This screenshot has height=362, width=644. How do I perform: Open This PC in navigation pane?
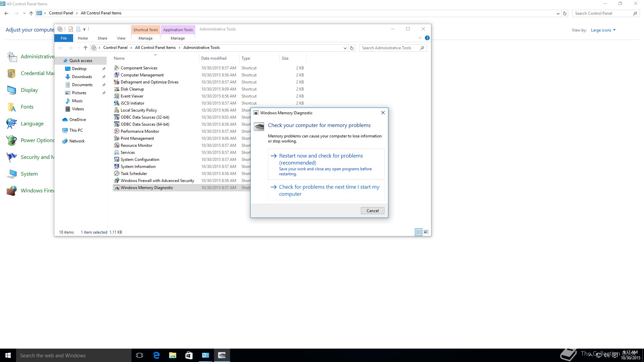[76, 130]
